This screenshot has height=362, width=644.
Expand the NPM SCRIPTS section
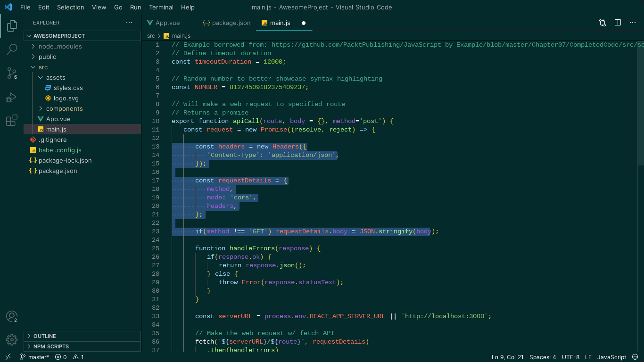pyautogui.click(x=82, y=346)
